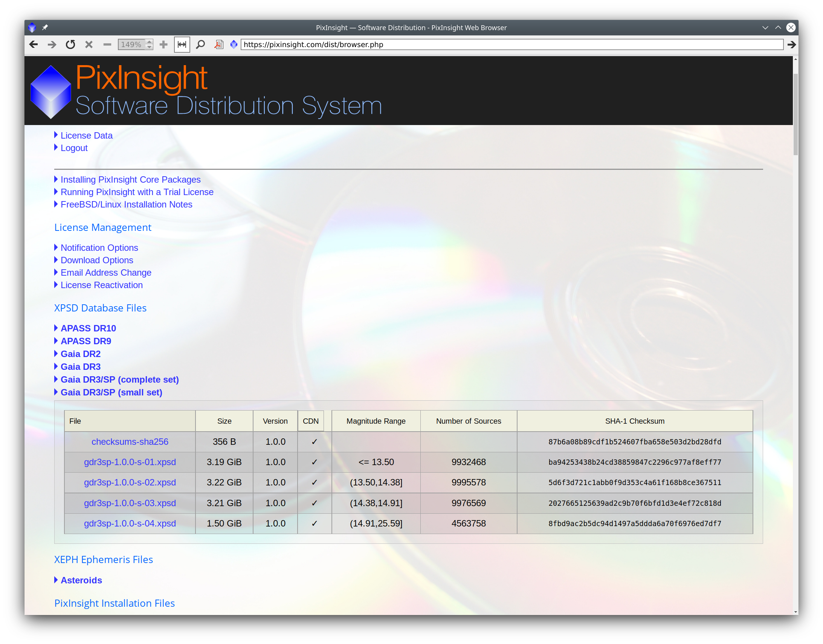Viewport: 823px width, 644px height.
Task: Shade the window with title bar chevron down
Action: 765,27
